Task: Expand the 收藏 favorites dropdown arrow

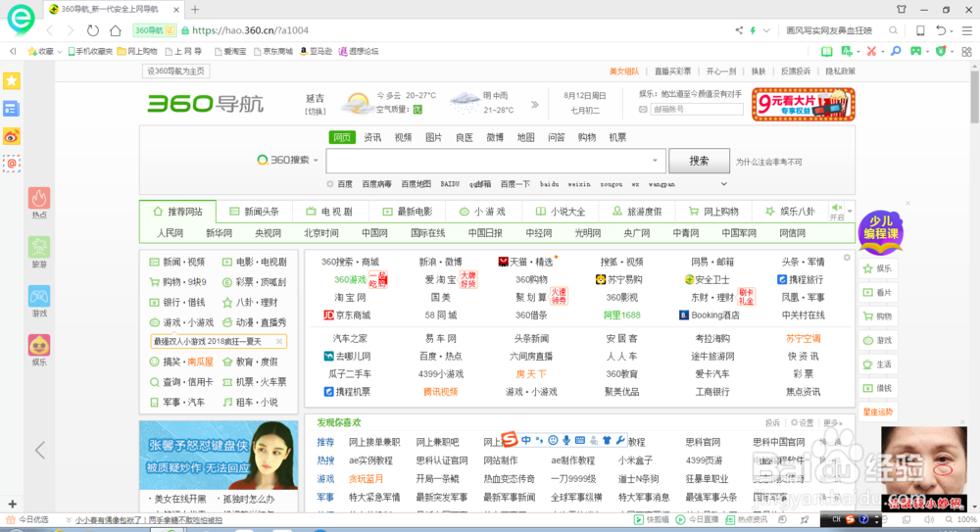Action: click(x=60, y=52)
